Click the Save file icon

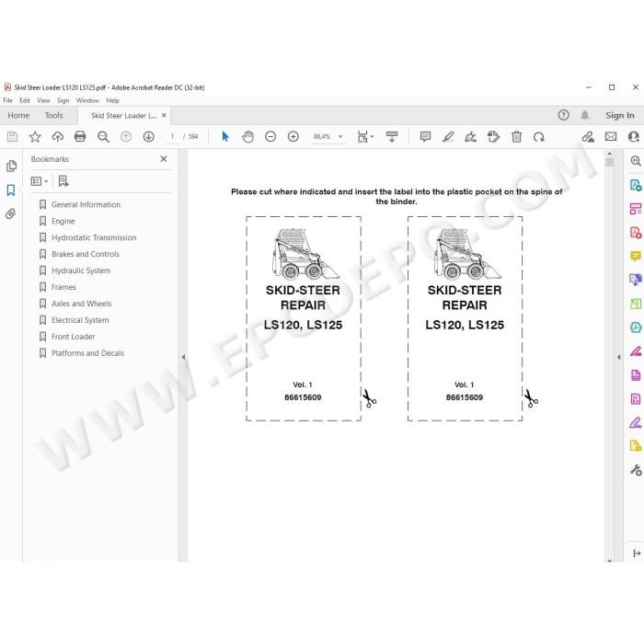tap(12, 137)
